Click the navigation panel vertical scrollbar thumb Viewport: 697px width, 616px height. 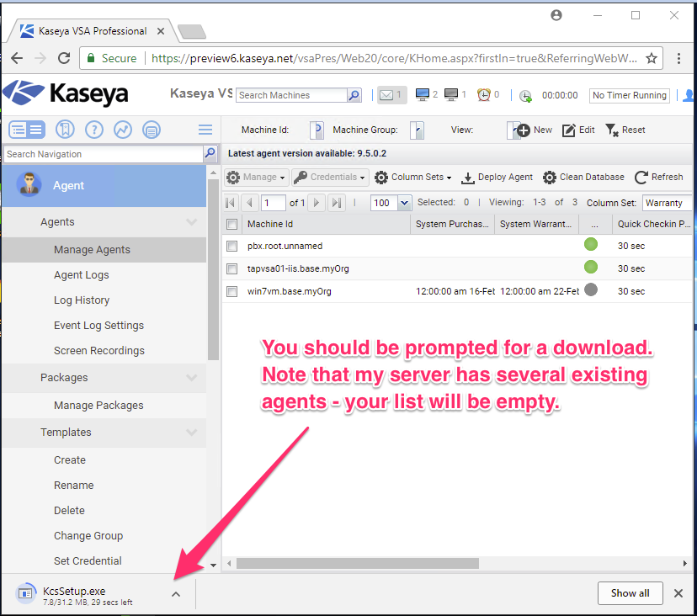coord(213,269)
